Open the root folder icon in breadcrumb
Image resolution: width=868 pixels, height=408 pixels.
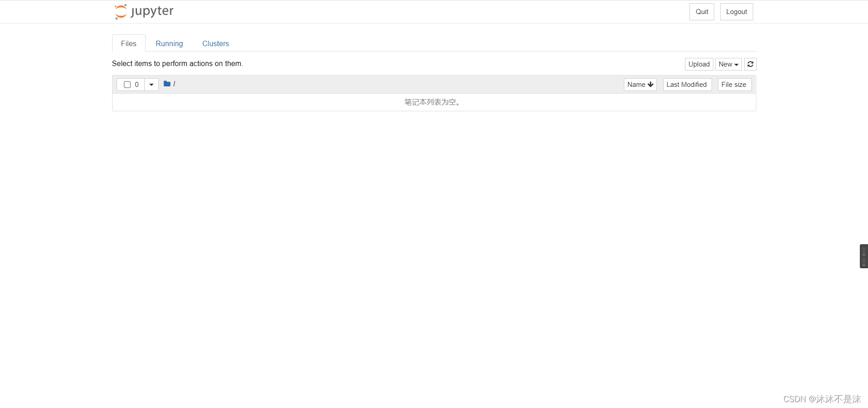pos(167,84)
